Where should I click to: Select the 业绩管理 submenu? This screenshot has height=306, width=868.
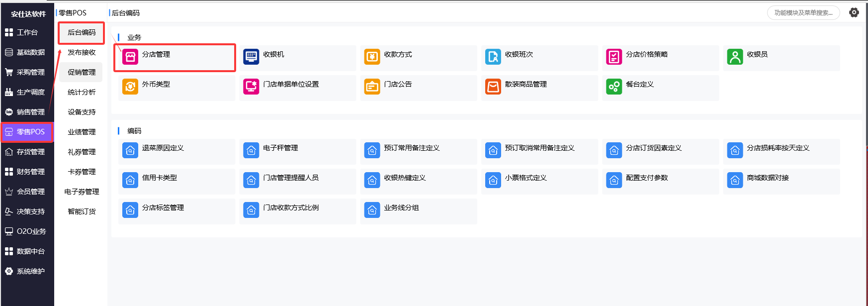click(x=82, y=132)
